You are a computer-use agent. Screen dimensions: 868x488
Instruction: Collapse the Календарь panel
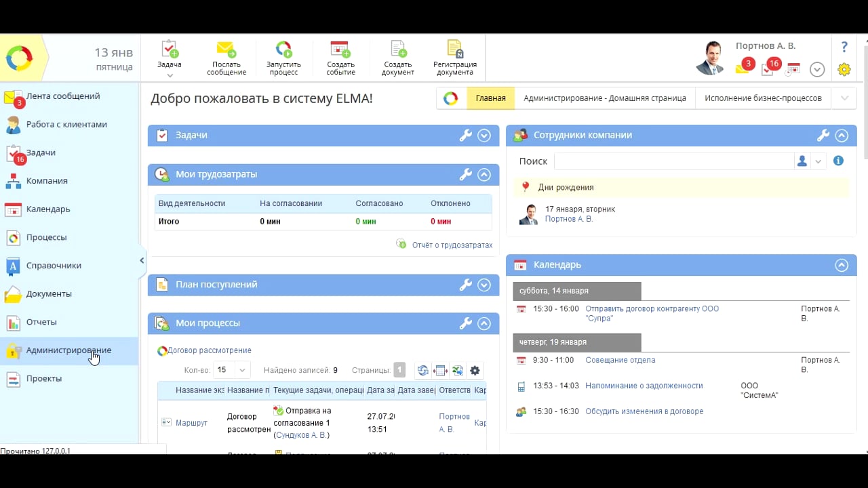[842, 265]
